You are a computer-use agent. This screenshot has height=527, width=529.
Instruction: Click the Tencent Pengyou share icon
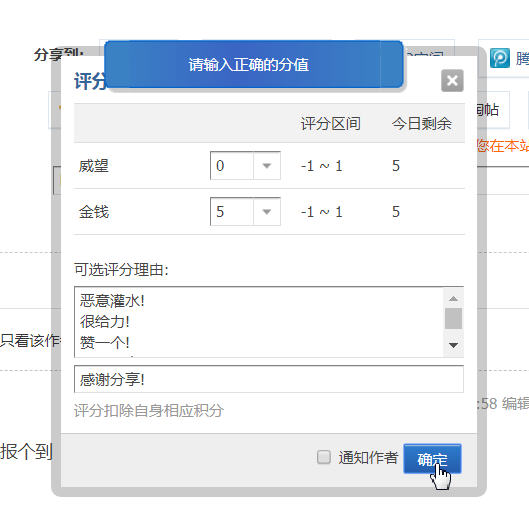coord(500,58)
